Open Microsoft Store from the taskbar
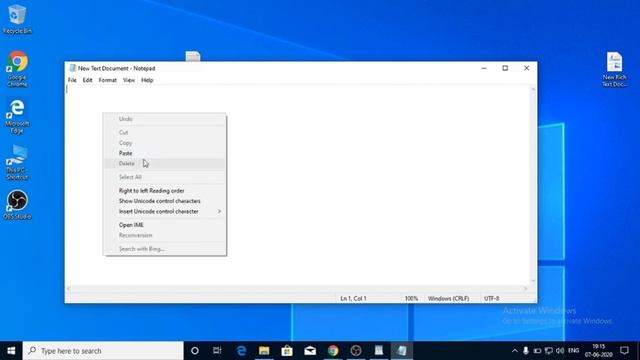Image resolution: width=640 pixels, height=360 pixels. pyautogui.click(x=287, y=351)
